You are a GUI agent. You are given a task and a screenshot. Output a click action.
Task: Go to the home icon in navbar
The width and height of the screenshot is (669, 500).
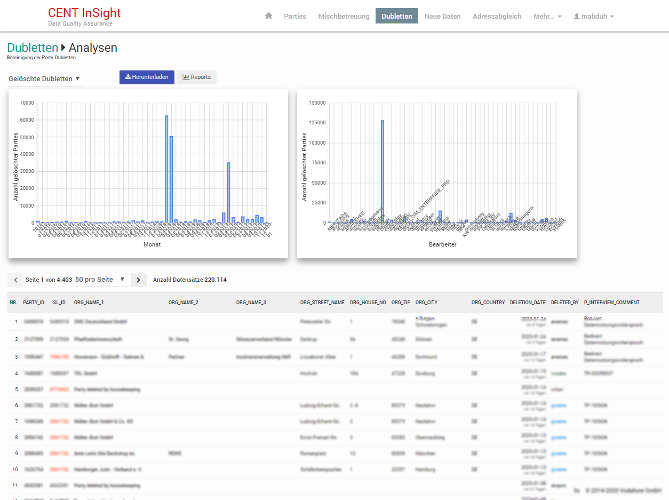pos(268,16)
